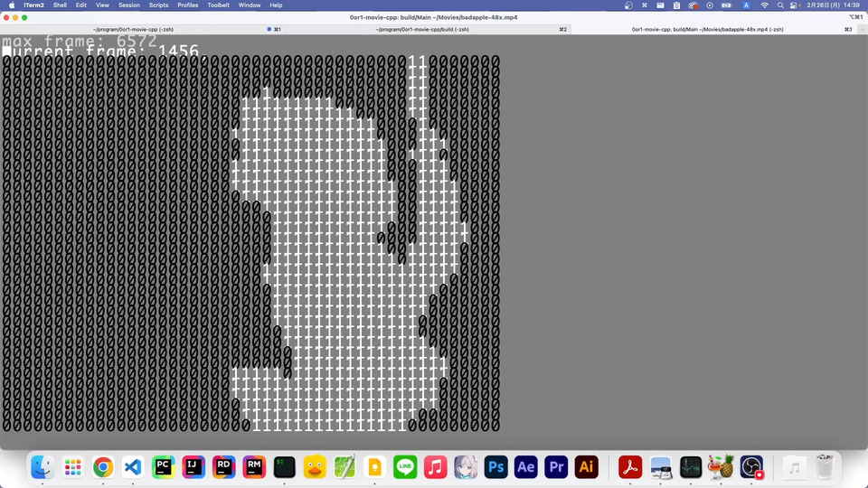
Task: Open PyCharm from the dock
Action: coord(164,467)
